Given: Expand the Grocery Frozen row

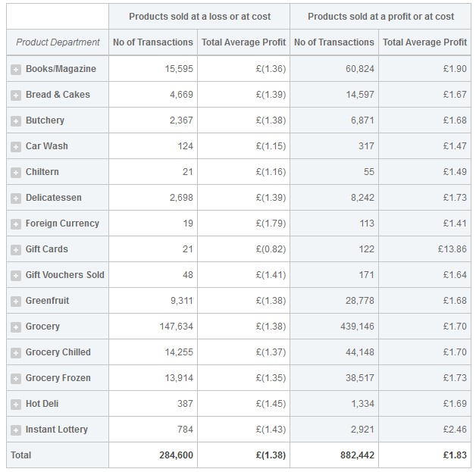Looking at the screenshot, I should point(16,379).
